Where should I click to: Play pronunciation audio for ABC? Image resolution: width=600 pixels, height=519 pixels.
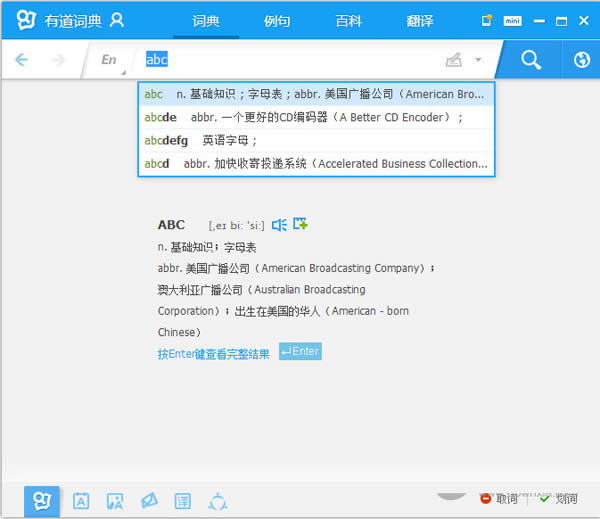click(x=279, y=225)
